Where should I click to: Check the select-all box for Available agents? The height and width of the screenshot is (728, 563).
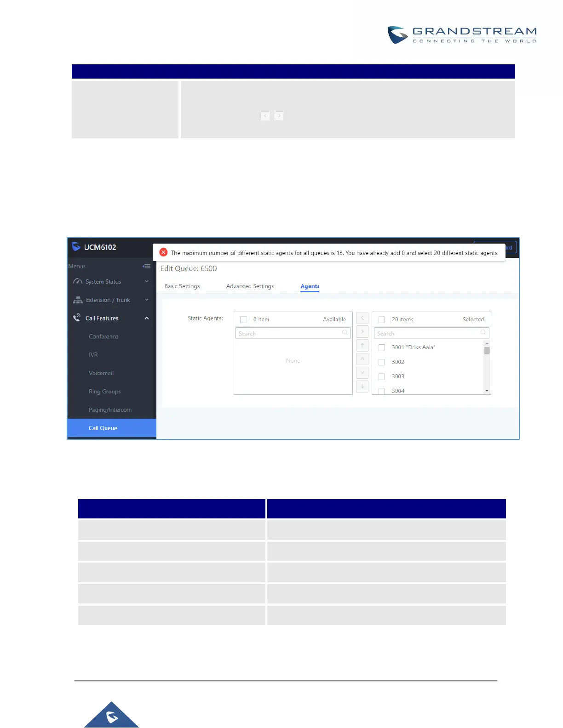coord(244,319)
